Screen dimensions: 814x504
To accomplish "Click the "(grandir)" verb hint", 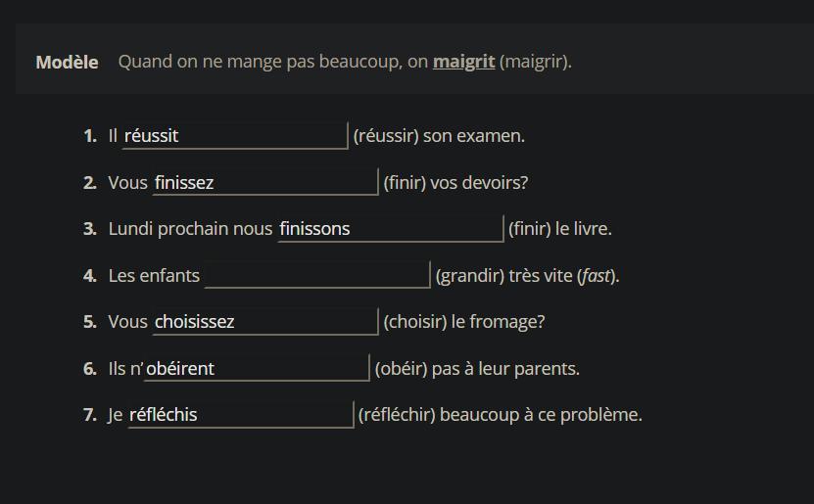I will pos(470,276).
